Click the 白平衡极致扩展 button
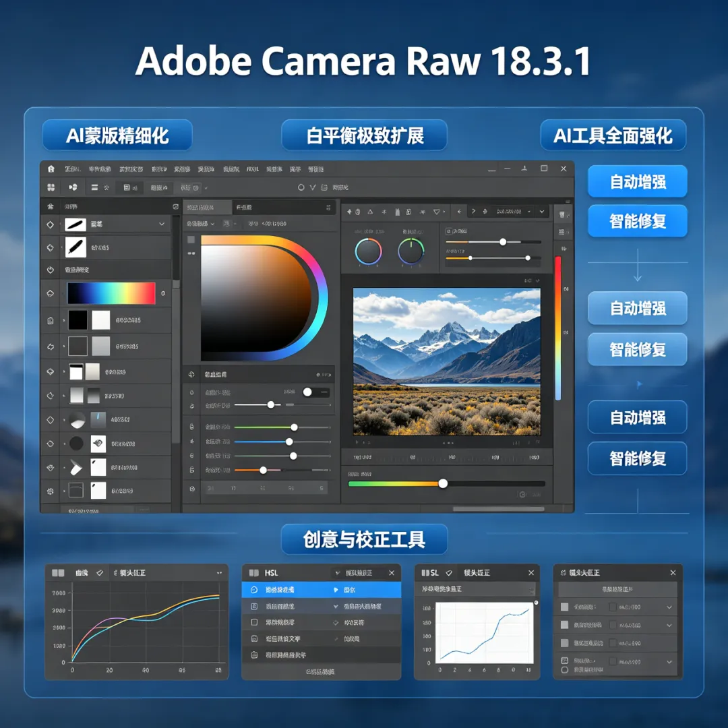Viewport: 728px width, 728px height. click(x=365, y=135)
